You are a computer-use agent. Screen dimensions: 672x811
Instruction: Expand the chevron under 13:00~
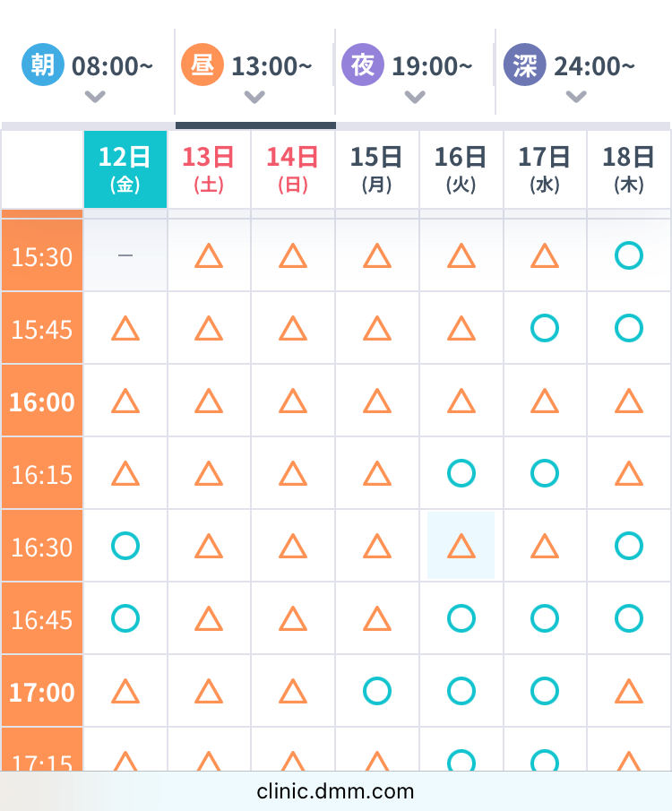pos(254,97)
